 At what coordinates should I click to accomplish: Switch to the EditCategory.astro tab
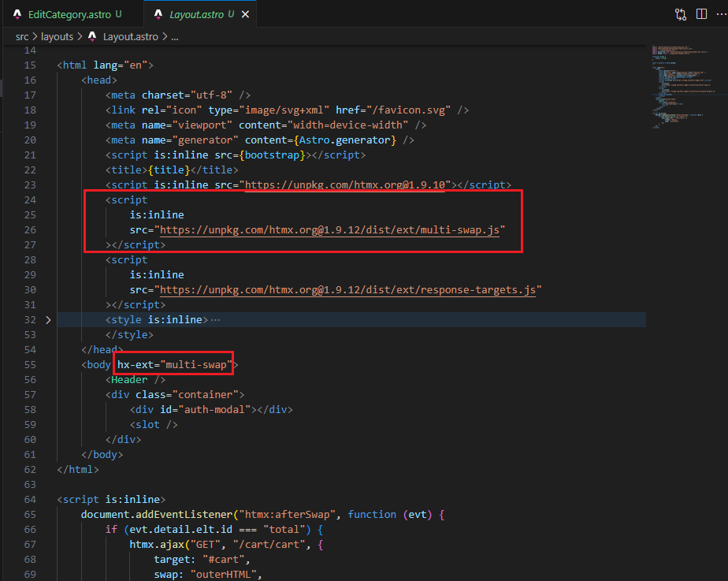[69, 14]
